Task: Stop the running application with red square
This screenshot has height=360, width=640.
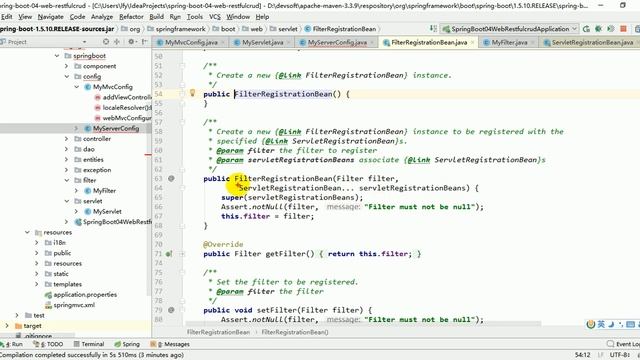Action: pos(623,29)
